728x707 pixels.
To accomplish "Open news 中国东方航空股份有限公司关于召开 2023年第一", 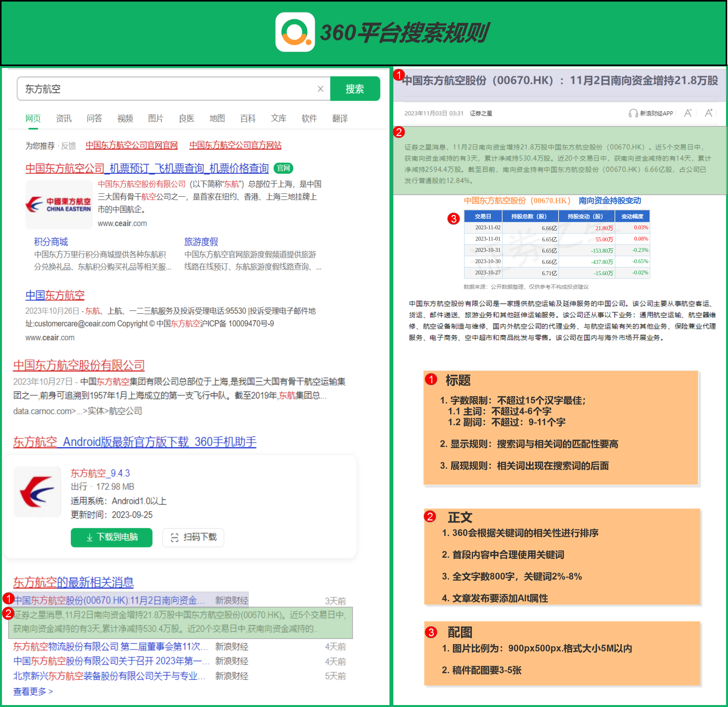I will (x=112, y=661).
